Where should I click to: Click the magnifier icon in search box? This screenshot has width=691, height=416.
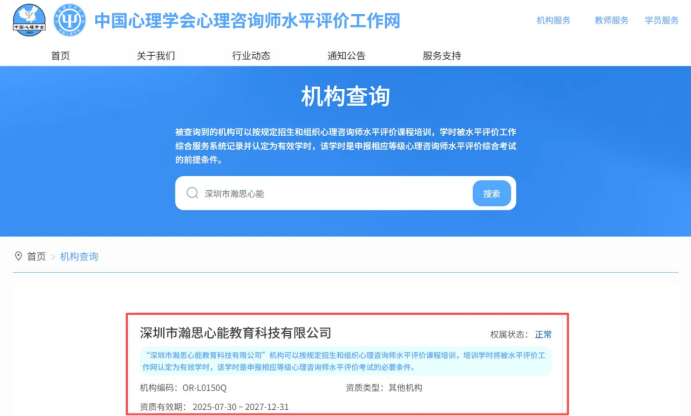(192, 193)
